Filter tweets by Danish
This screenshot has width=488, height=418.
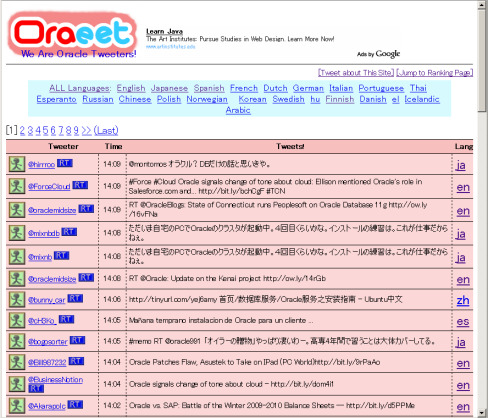click(x=373, y=99)
